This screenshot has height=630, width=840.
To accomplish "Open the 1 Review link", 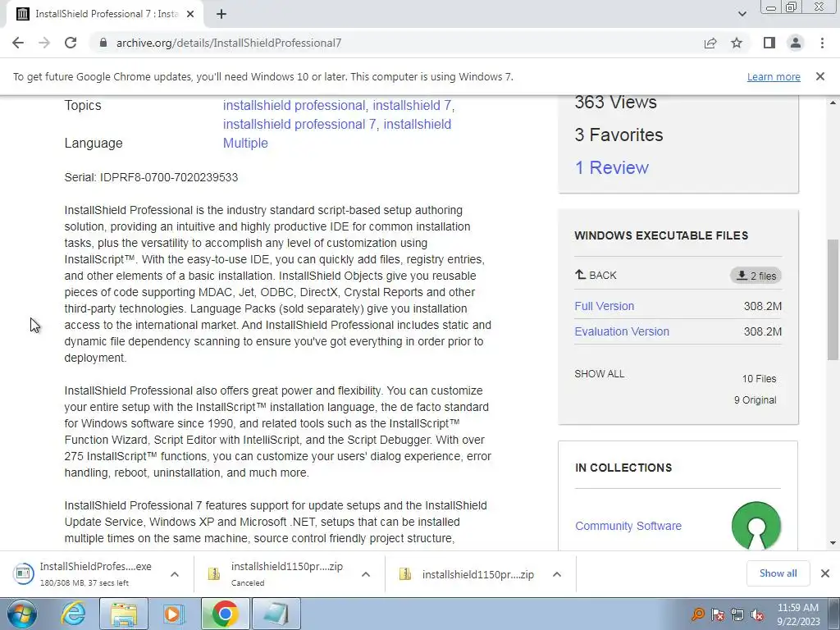I will click(612, 167).
